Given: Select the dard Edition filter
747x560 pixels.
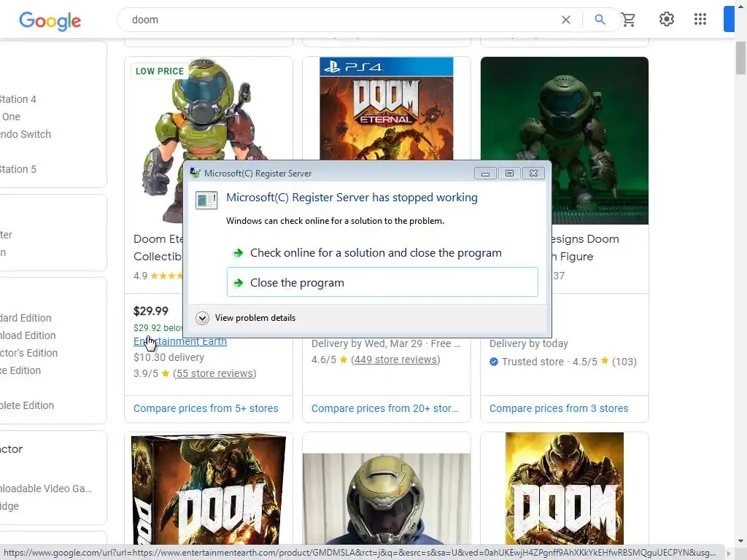Looking at the screenshot, I should coord(26,318).
